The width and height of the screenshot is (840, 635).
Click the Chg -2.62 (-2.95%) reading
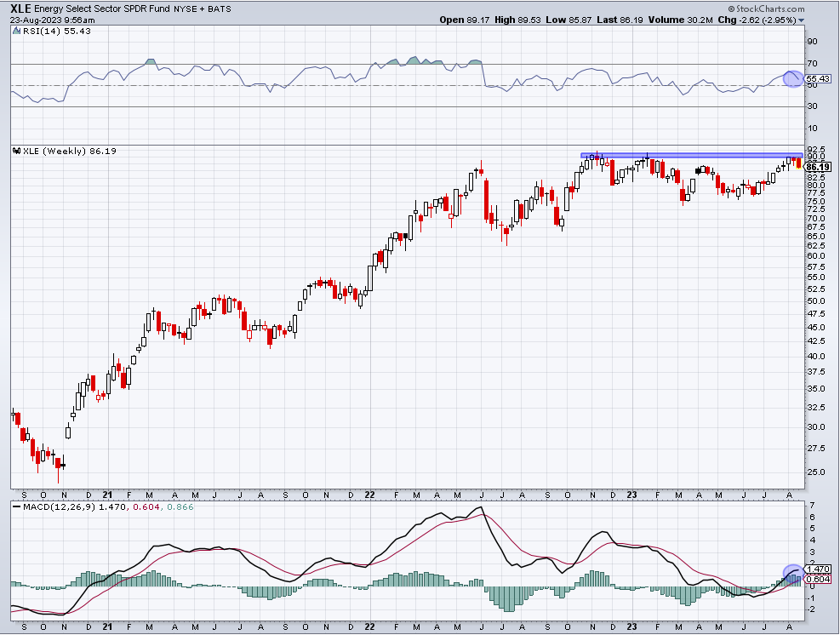coord(757,20)
